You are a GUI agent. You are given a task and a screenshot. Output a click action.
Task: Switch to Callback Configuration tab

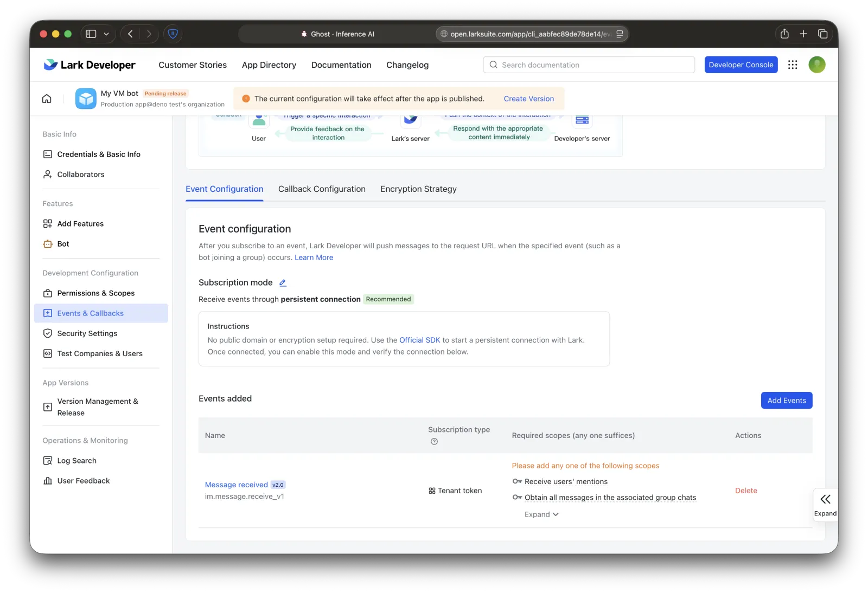click(x=322, y=189)
